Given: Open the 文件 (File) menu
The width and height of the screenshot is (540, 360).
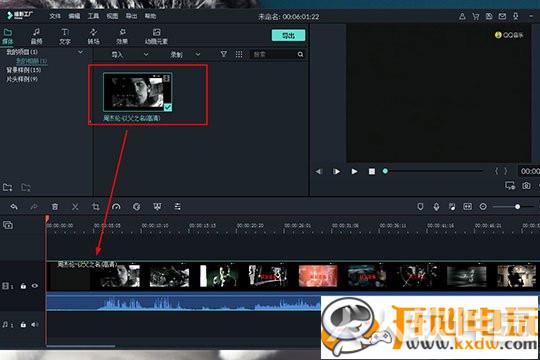Looking at the screenshot, I should [55, 16].
